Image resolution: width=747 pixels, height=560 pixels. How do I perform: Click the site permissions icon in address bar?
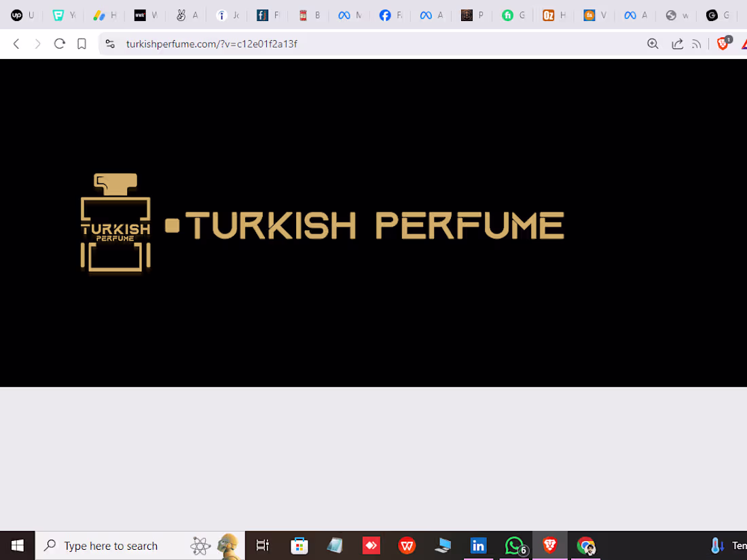[x=109, y=43]
